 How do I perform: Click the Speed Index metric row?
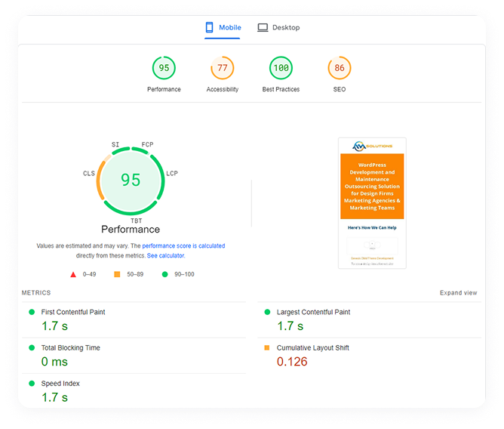(x=134, y=391)
